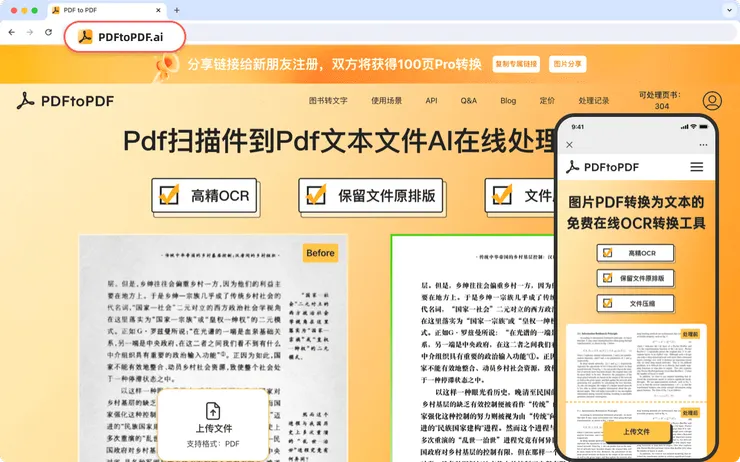Open the 图书转文字 menu item
This screenshot has width=740, height=462.
pyautogui.click(x=328, y=101)
